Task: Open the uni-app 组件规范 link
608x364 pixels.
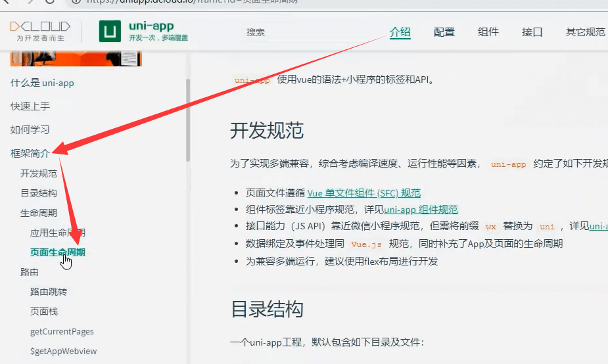Action: tap(421, 210)
